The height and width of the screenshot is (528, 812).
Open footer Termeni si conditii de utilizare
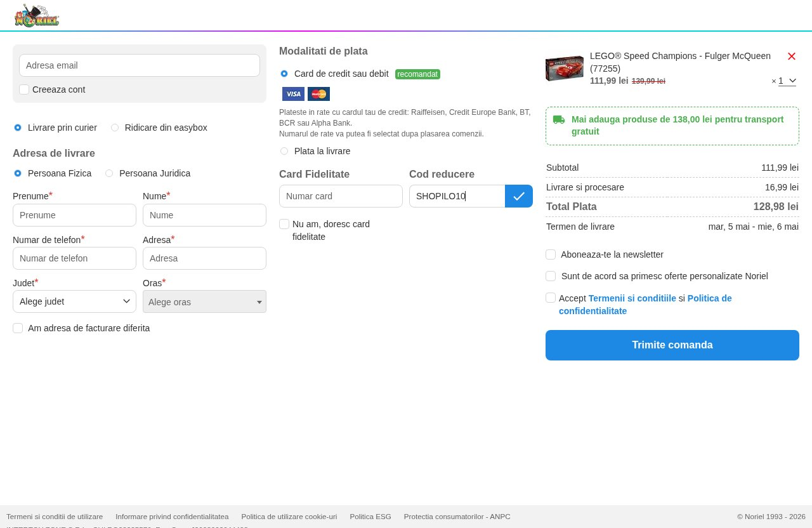55,517
